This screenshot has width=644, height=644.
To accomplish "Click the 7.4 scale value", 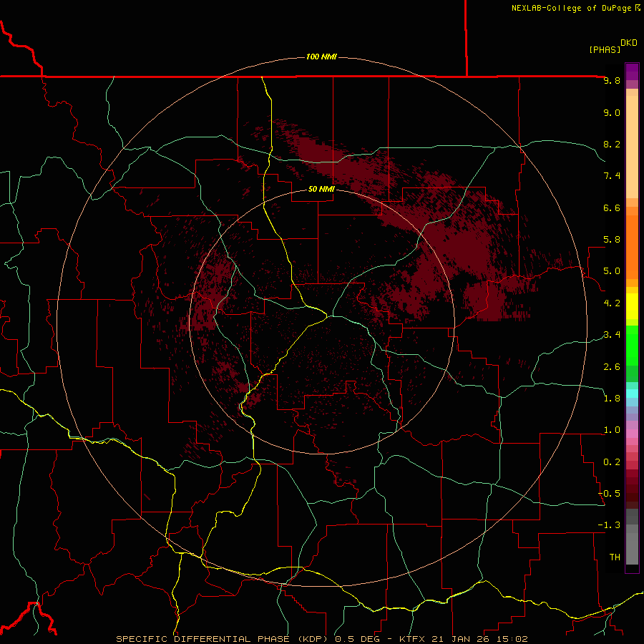I will tap(612, 176).
